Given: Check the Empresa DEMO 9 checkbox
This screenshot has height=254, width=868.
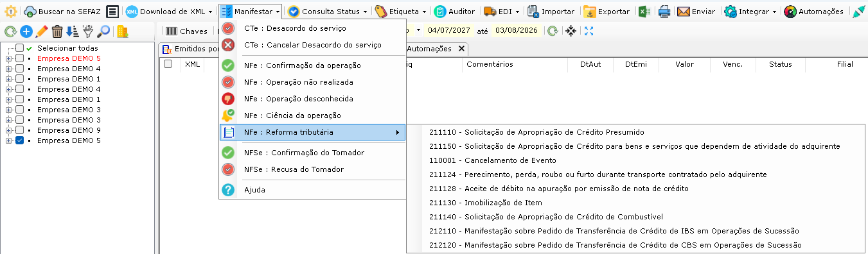Looking at the screenshot, I should pyautogui.click(x=20, y=130).
